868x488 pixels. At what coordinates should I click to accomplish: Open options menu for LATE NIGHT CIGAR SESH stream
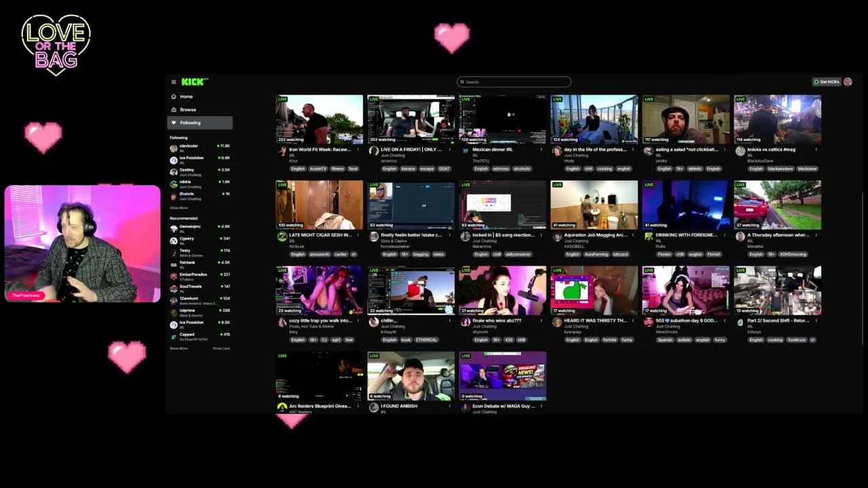click(x=359, y=235)
